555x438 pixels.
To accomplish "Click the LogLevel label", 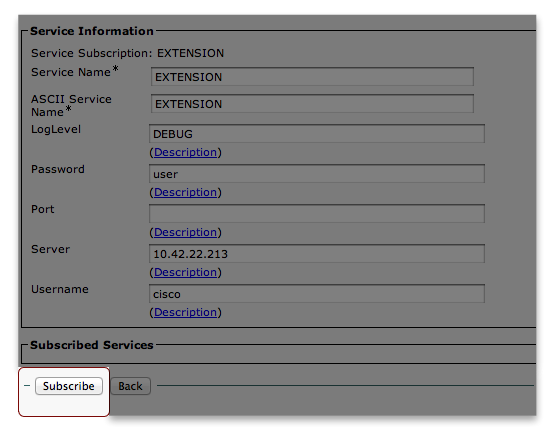I will click(x=56, y=129).
